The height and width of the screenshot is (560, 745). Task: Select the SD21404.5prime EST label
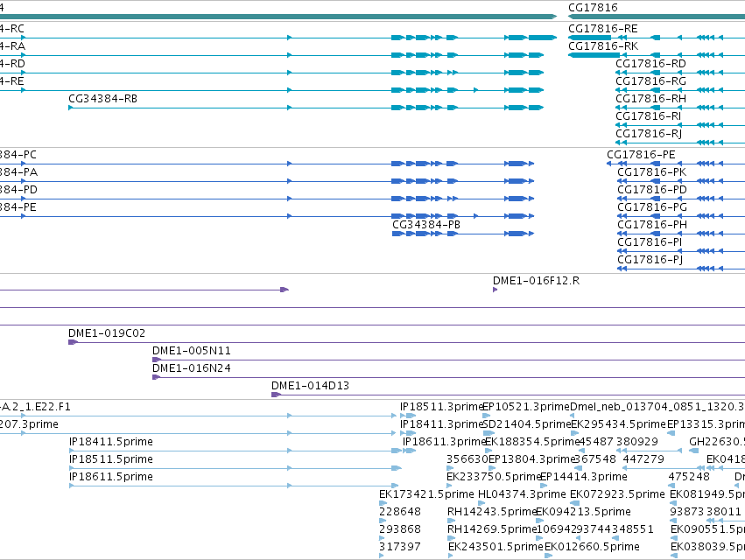pyautogui.click(x=527, y=424)
